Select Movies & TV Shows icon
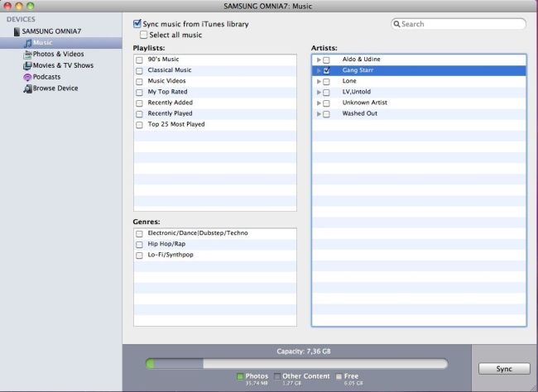 pyautogui.click(x=27, y=65)
